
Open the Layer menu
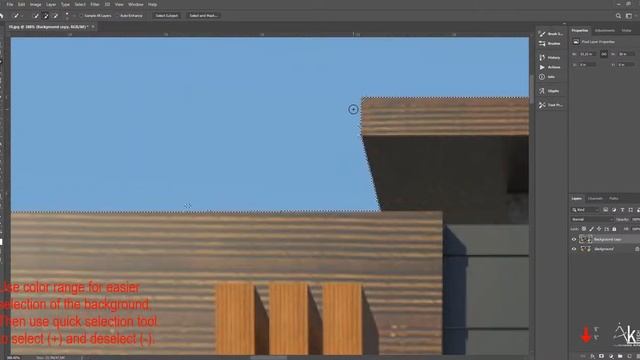51,4
